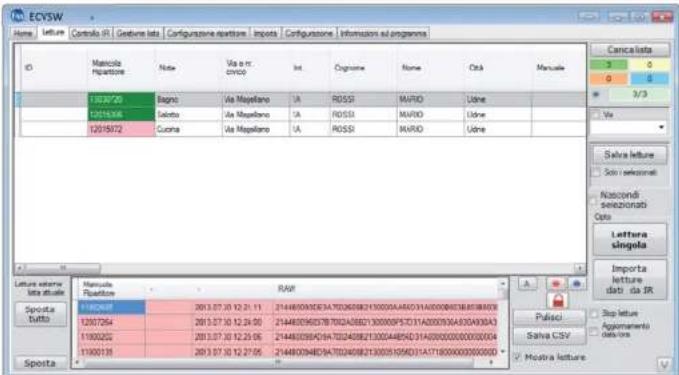Viewport: 679px width, 375px height.
Task: Open the Gestione lista tab
Action: (x=138, y=33)
